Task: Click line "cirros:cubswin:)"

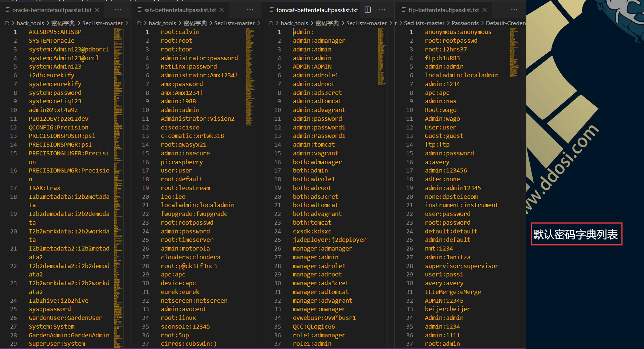Action: (x=189, y=344)
